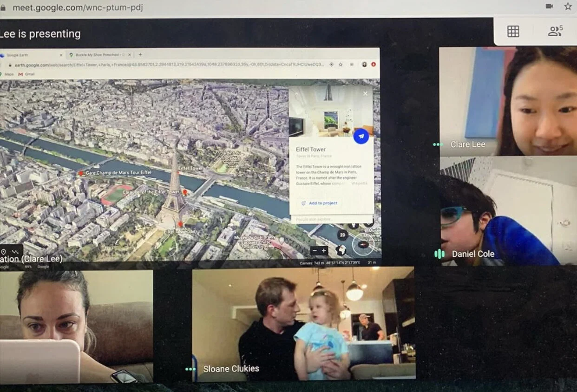This screenshot has width=577, height=392.
Task: Open the Meet tiled layout grid icon
Action: coord(513,31)
